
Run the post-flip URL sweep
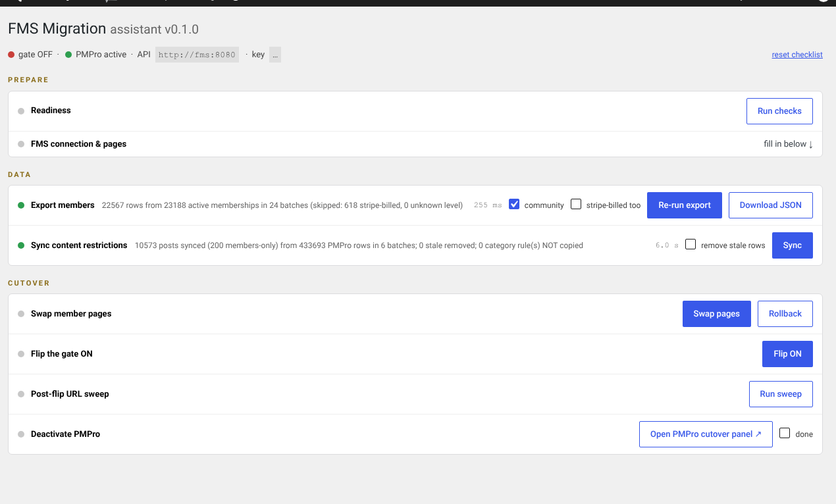(781, 394)
